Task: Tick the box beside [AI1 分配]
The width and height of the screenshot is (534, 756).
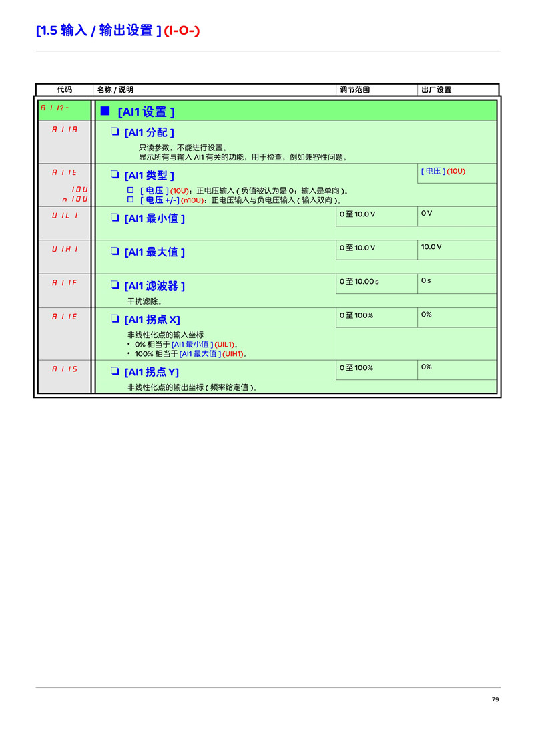Action: pos(115,131)
